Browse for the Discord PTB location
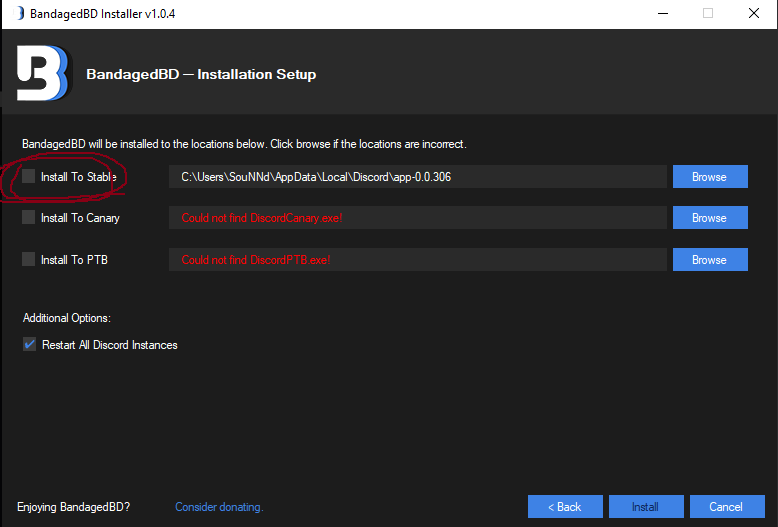 [709, 259]
